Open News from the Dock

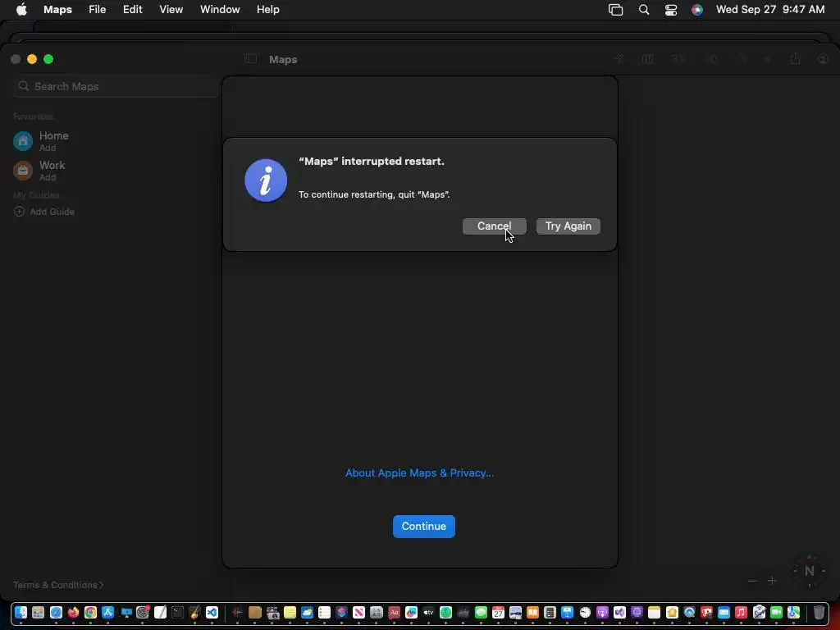click(x=359, y=612)
